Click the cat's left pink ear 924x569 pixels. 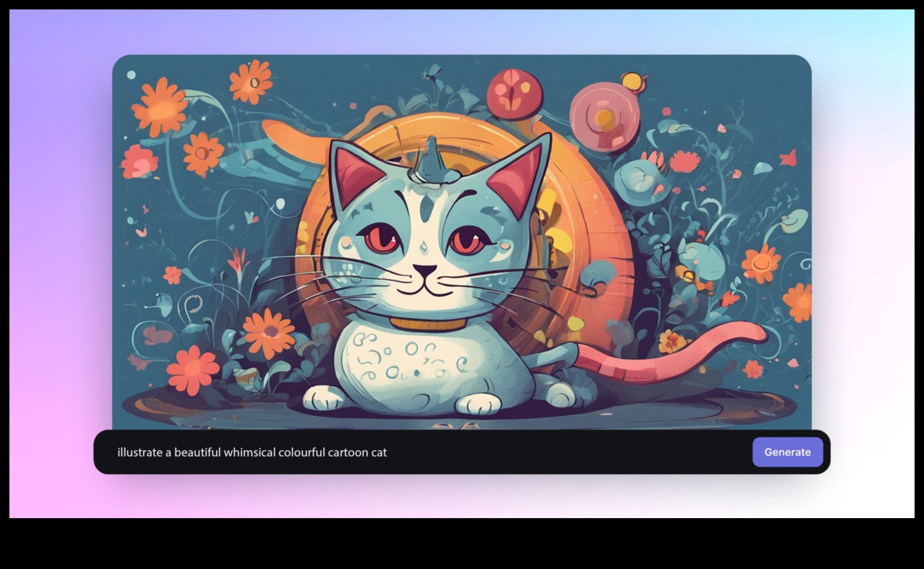[356, 173]
